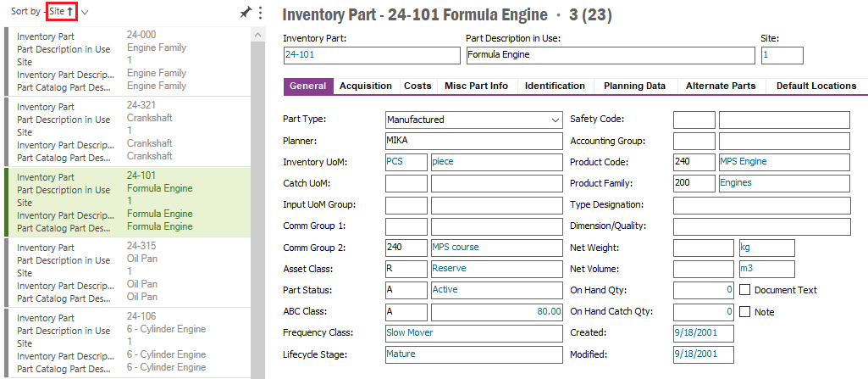Open the 24-315 Oil Pan record
Screen dimensions: 868x379
pyautogui.click(x=127, y=271)
